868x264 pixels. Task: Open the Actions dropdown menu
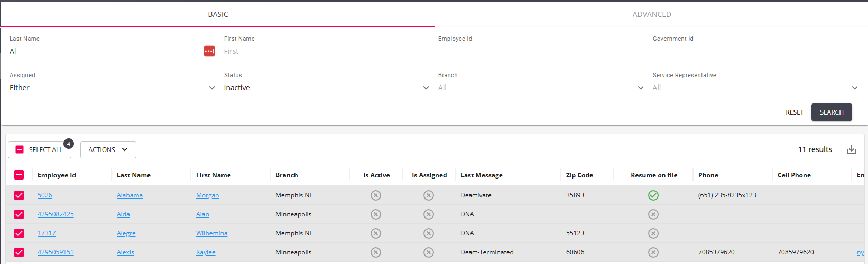click(108, 150)
